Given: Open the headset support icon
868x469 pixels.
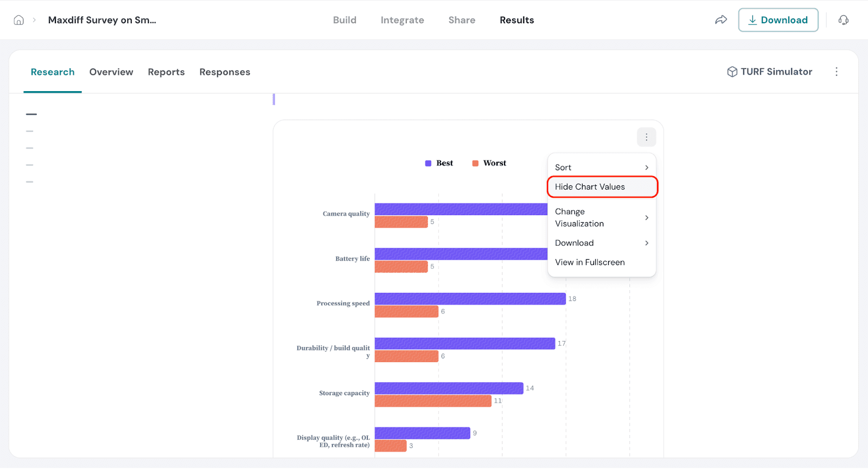Looking at the screenshot, I should (x=843, y=20).
